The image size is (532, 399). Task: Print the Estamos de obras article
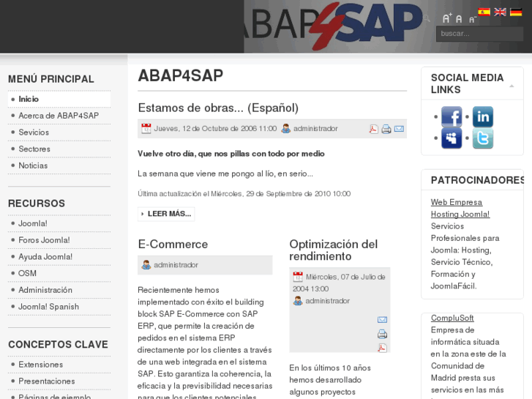coord(386,129)
